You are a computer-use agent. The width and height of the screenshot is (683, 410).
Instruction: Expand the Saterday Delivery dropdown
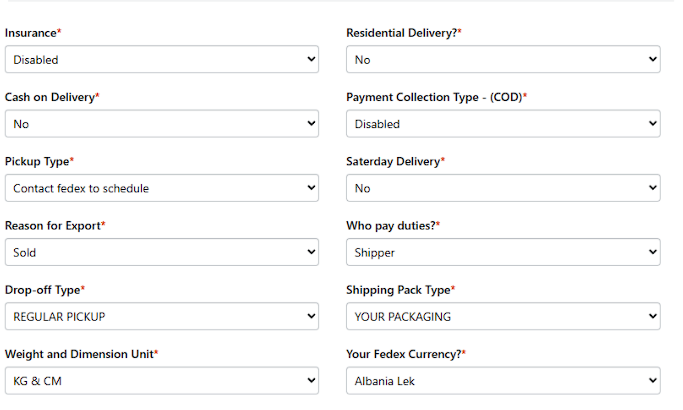pyautogui.click(x=503, y=188)
